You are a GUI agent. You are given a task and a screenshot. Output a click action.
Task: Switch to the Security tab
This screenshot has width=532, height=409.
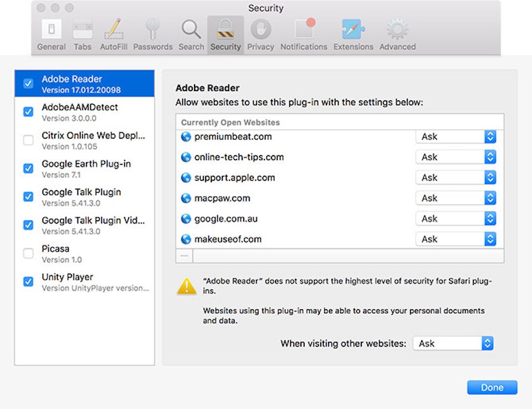(226, 35)
